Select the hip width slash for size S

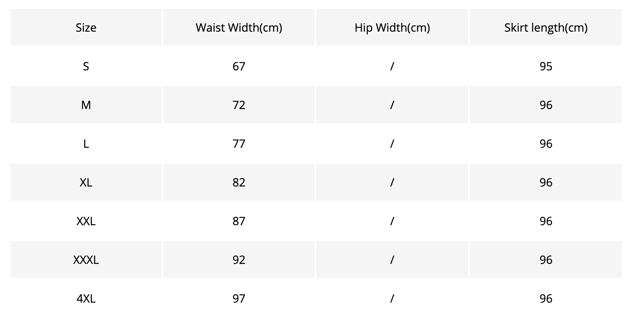(x=392, y=66)
